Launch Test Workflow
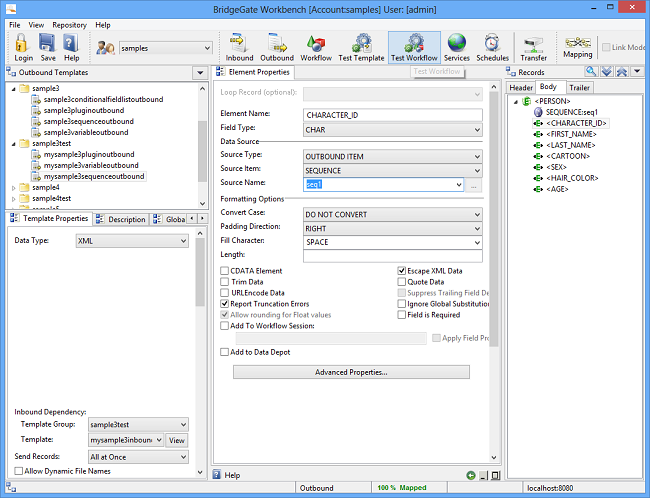Viewport: 650px width, 498px height. pyautogui.click(x=414, y=47)
